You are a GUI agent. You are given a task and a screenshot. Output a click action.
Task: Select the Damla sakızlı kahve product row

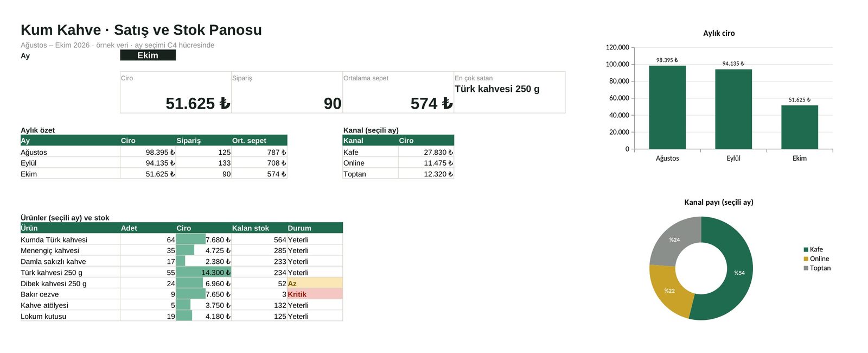click(182, 261)
